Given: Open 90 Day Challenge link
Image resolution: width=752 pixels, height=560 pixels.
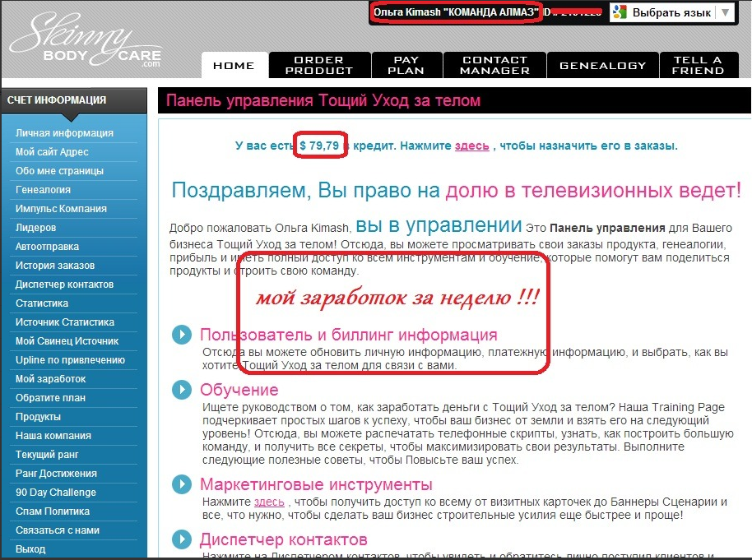Looking at the screenshot, I should tap(56, 493).
